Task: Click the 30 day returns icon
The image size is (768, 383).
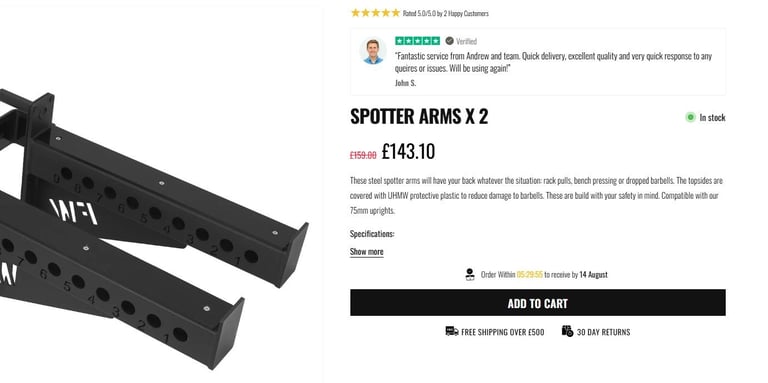Action: [x=567, y=331]
